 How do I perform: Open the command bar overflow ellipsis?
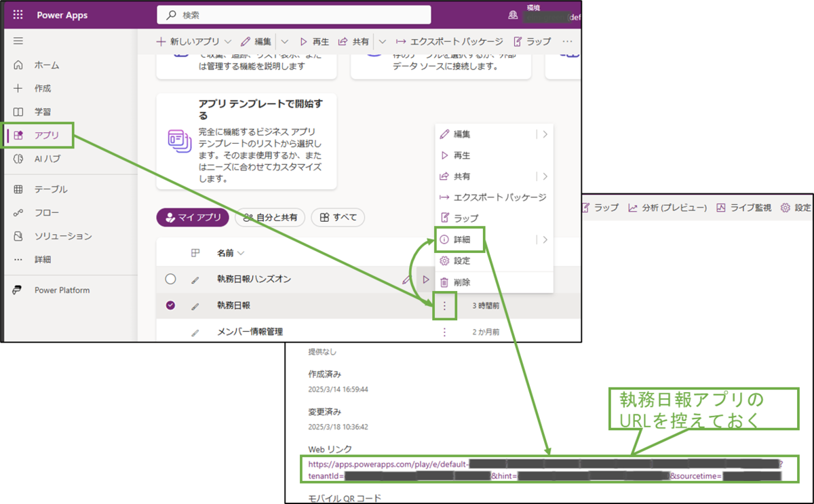pyautogui.click(x=568, y=41)
